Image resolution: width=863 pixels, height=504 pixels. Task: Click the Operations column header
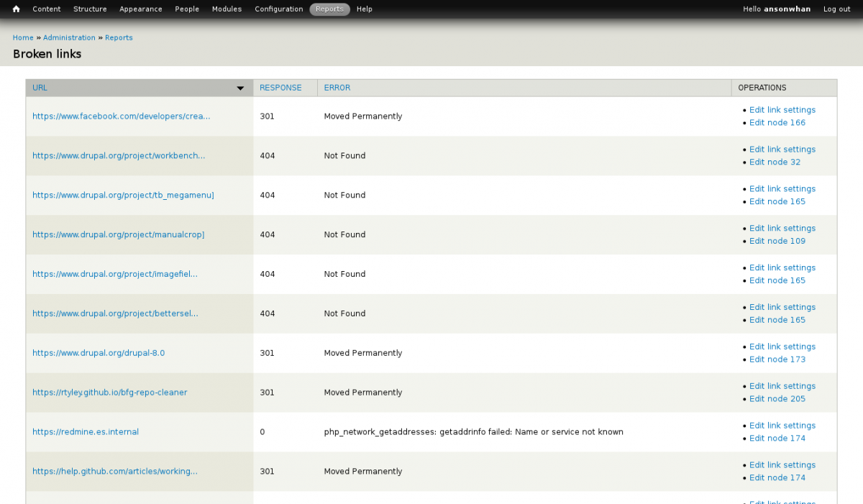[x=762, y=88]
